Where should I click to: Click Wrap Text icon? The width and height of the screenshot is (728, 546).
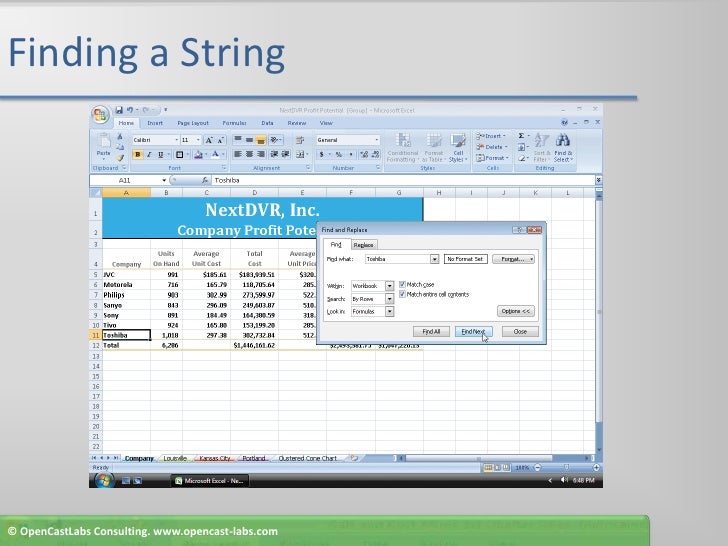[300, 140]
